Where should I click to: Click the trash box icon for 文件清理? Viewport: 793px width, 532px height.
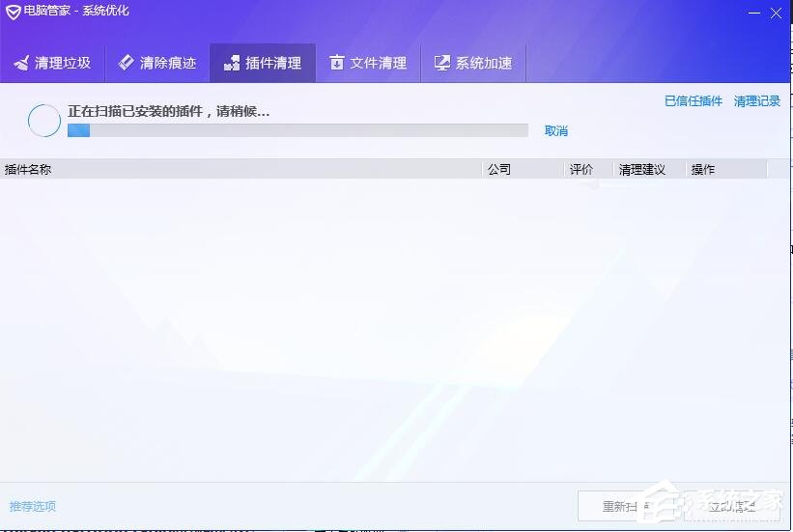pos(337,64)
